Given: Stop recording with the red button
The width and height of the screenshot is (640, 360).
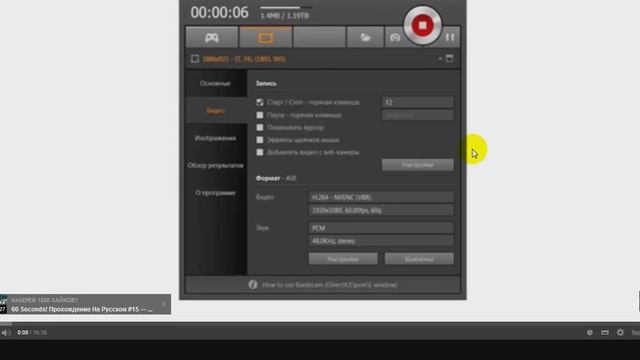Looking at the screenshot, I should [422, 25].
